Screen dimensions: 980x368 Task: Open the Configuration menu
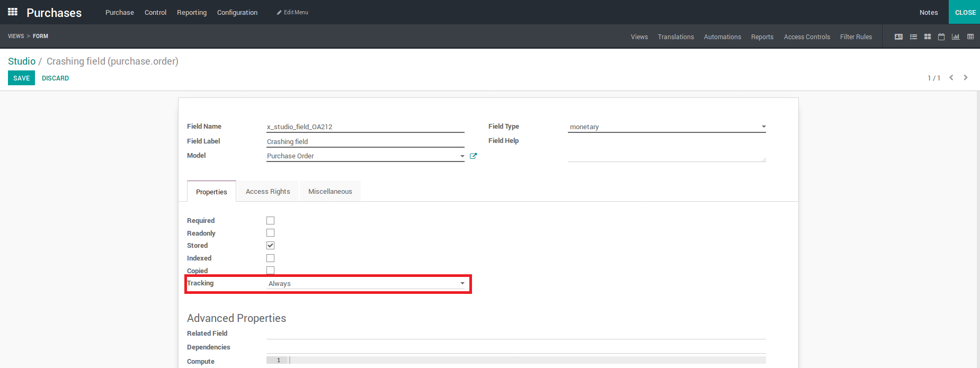click(x=237, y=12)
